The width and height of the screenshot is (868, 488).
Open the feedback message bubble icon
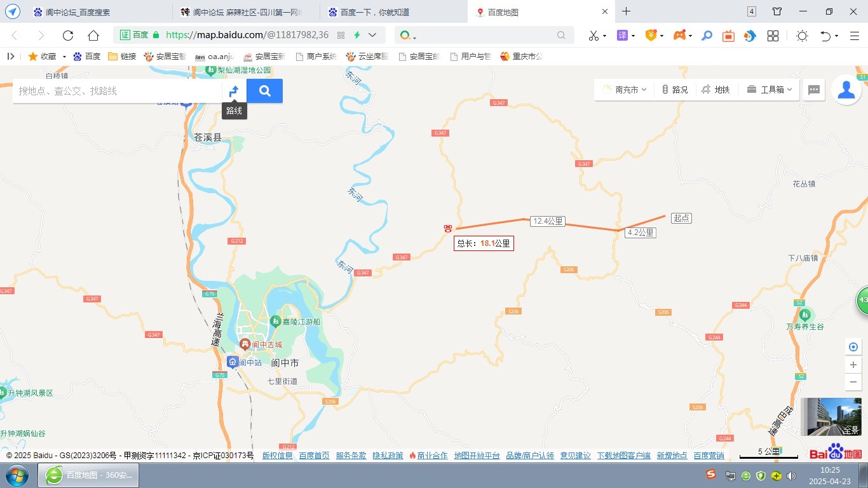pos(814,90)
